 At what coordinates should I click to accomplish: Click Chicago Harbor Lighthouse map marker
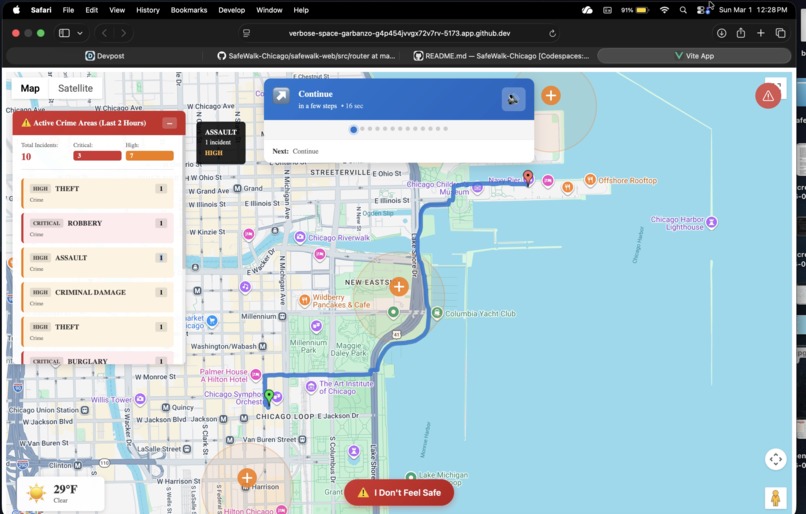pos(712,222)
